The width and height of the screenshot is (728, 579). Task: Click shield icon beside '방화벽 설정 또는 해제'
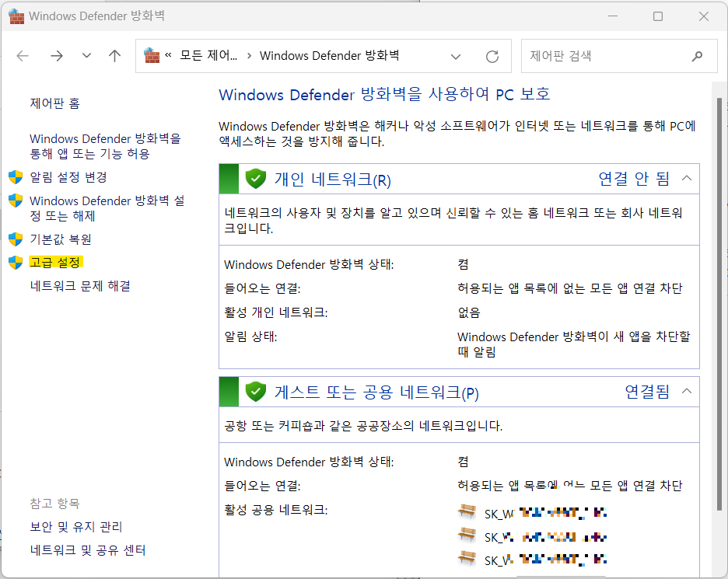(16, 201)
